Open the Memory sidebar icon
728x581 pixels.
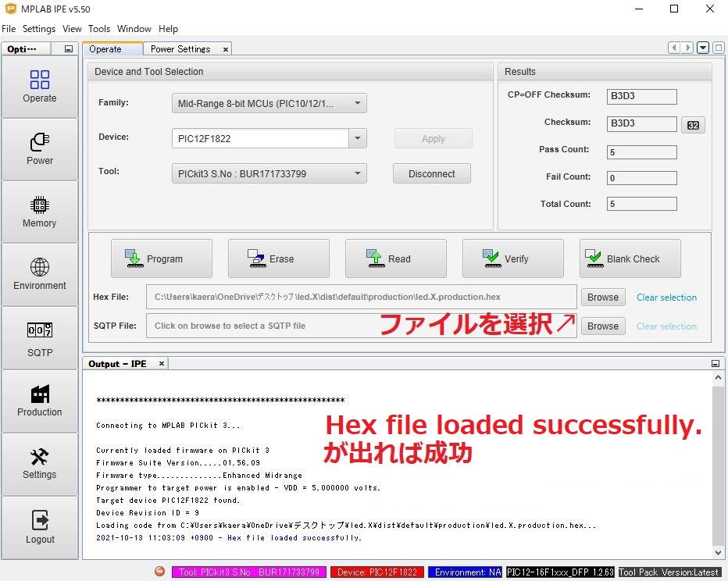point(40,212)
